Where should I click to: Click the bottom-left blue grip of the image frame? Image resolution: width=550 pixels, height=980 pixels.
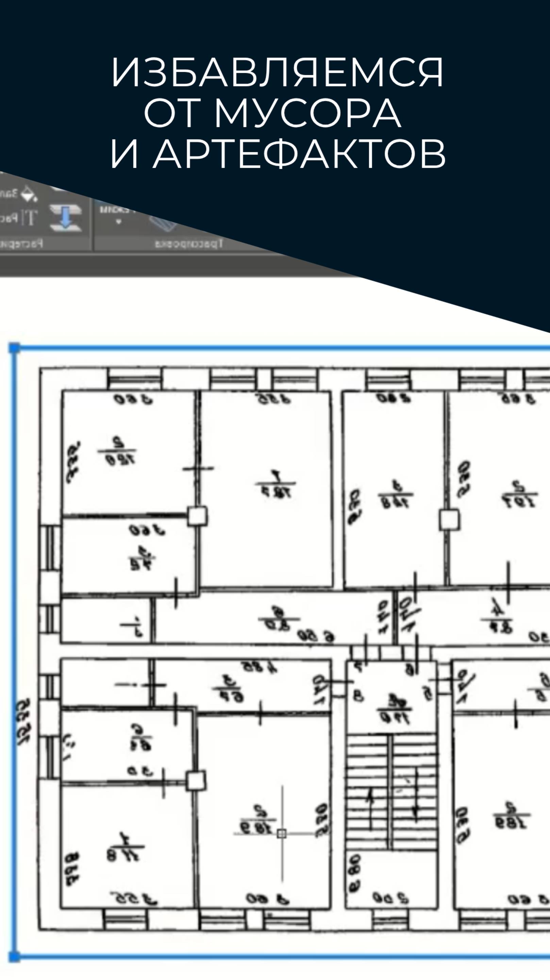14,956
